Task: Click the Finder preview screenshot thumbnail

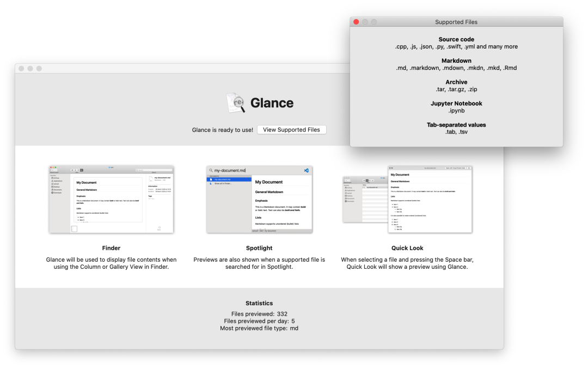Action: (112, 199)
